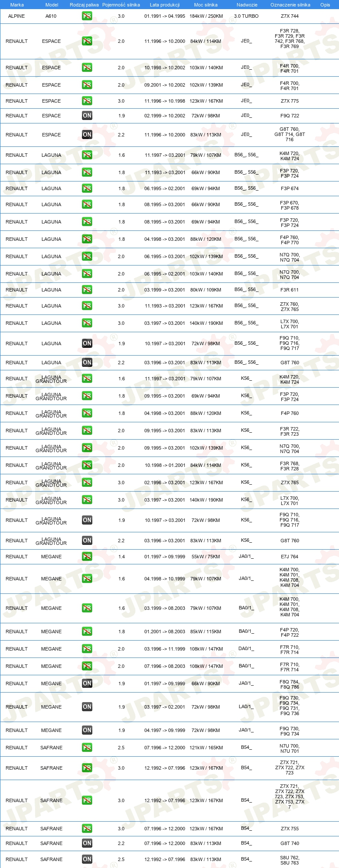Click petrol icon in Megane E7J 764 row
The image size is (339, 868).
tap(87, 557)
